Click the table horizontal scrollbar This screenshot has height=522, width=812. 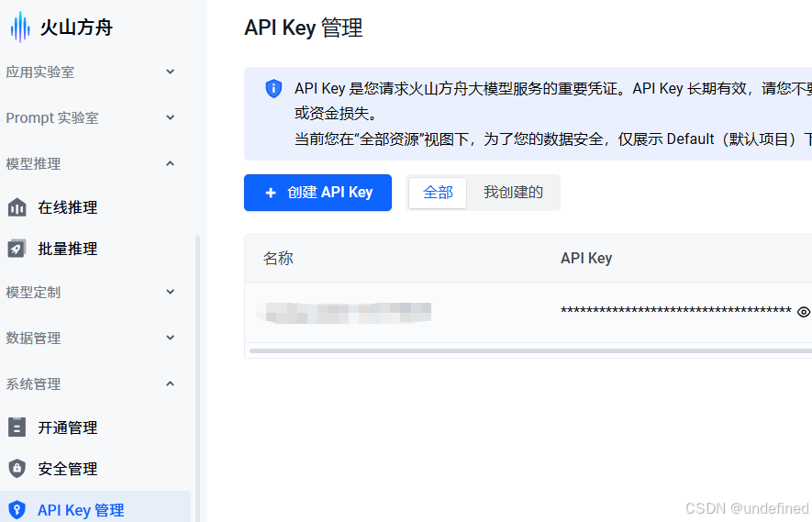[x=530, y=350]
